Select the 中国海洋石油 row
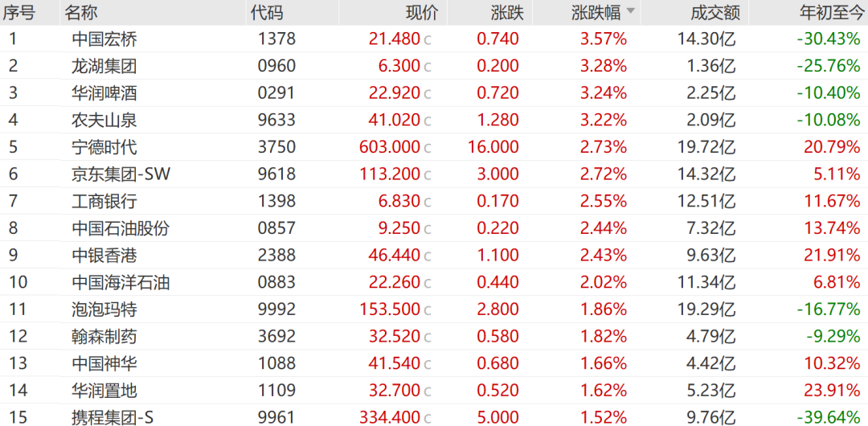Screen dimensions: 868x426 pos(434,283)
